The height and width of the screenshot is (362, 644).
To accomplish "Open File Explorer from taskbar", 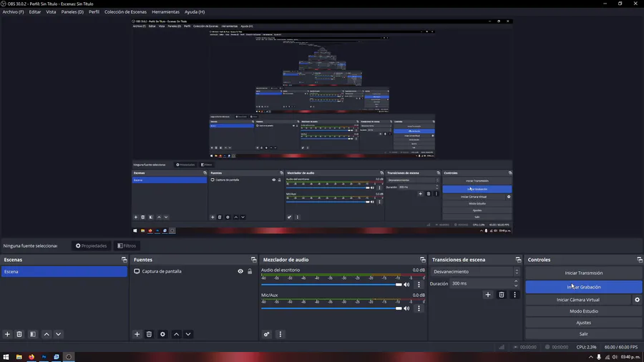I will 19,357.
